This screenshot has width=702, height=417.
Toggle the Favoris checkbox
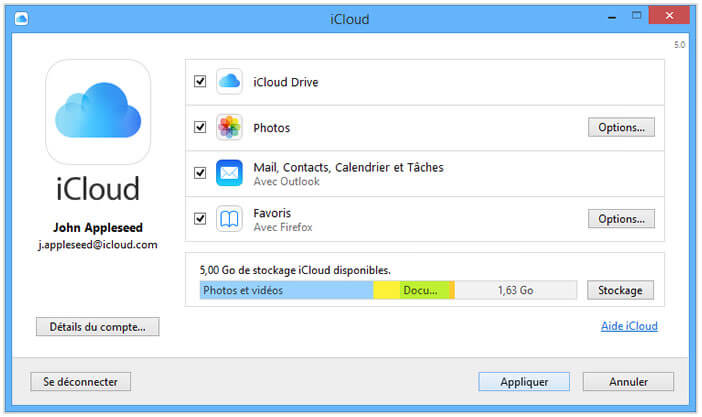tap(200, 219)
